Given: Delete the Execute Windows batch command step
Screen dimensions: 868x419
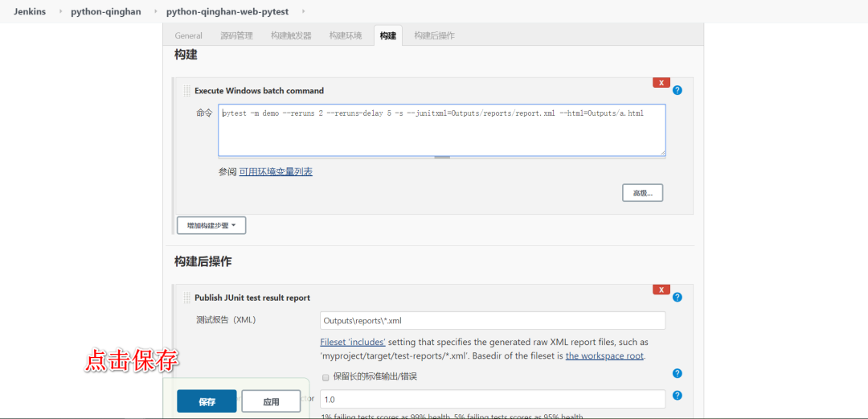Looking at the screenshot, I should pos(661,83).
